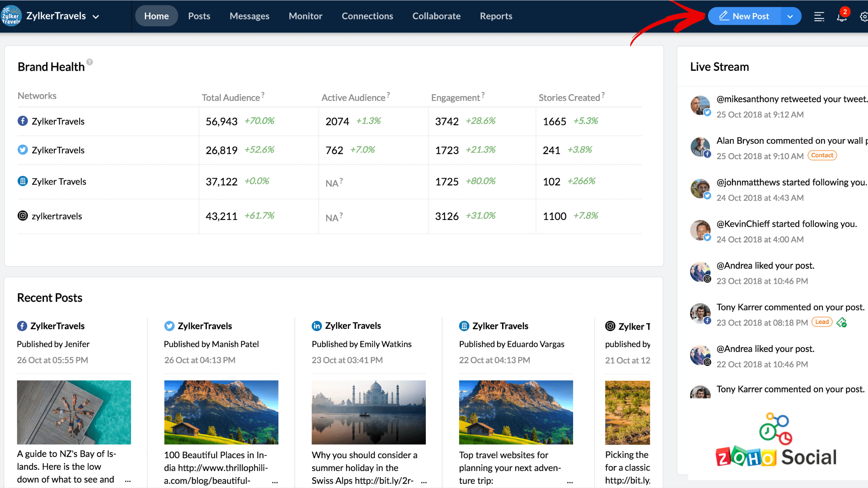Expand the NZ Bay of Islands post ellipsis
868x488 pixels.
pyautogui.click(x=128, y=480)
